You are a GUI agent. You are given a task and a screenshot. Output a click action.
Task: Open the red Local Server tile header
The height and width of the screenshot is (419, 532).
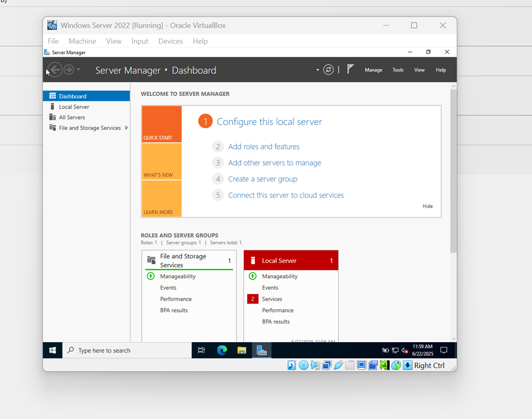tap(291, 261)
